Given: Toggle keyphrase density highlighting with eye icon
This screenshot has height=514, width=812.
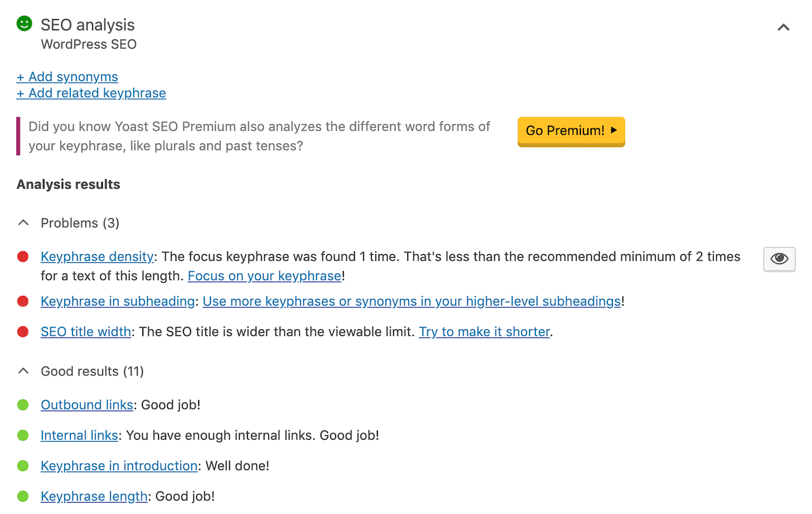Looking at the screenshot, I should [x=779, y=259].
